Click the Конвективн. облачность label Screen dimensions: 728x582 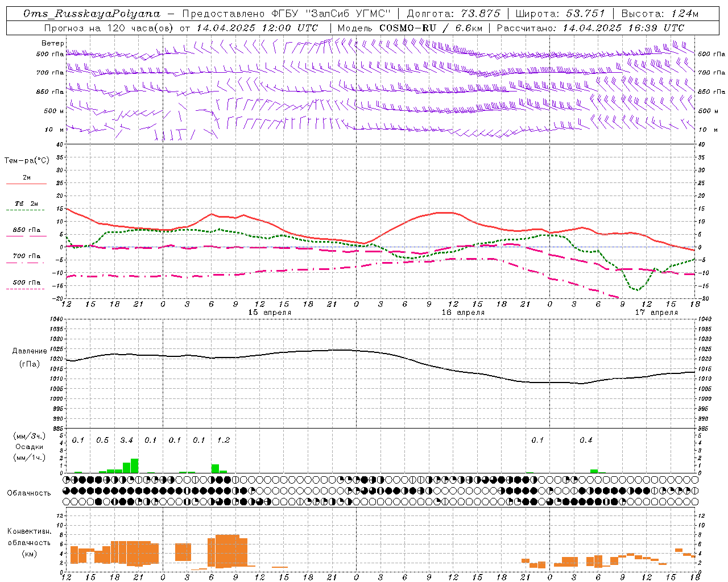pyautogui.click(x=29, y=537)
